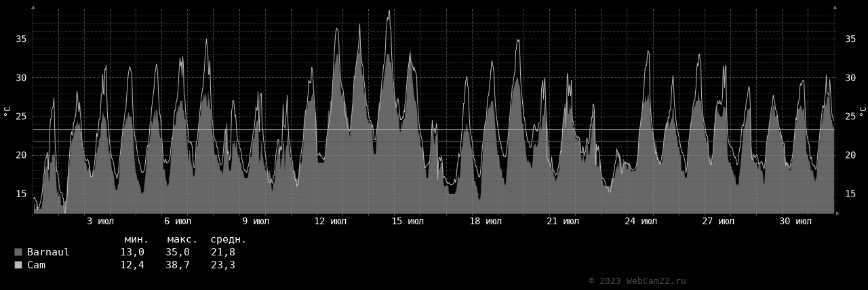The height and width of the screenshot is (290, 868).
Task: Click the Barnaul legend color swatch
Action: (x=18, y=252)
